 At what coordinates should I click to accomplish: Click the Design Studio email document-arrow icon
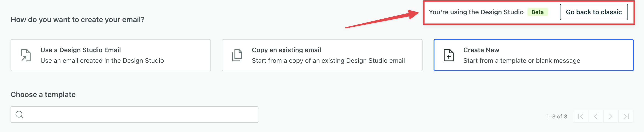tap(25, 55)
